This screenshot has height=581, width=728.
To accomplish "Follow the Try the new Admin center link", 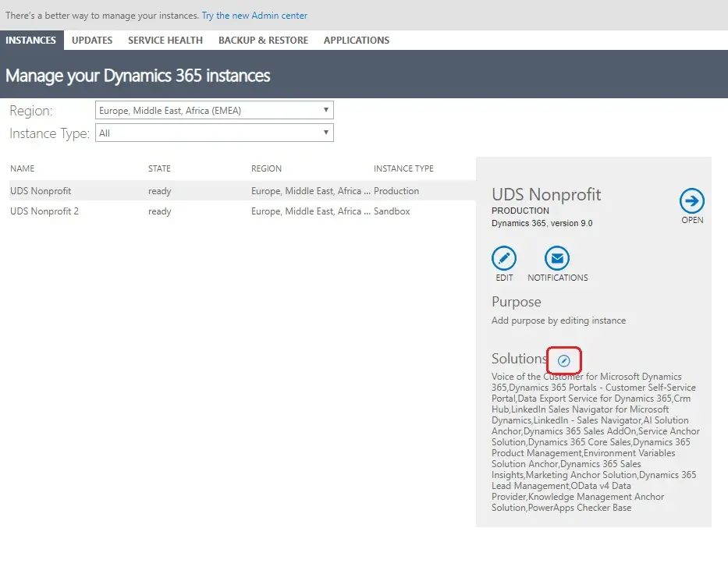I will (x=254, y=16).
